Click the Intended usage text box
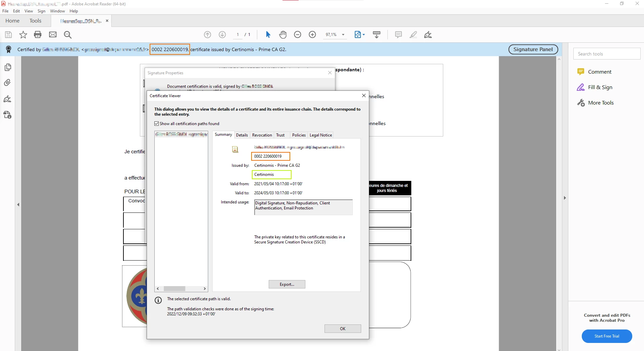 click(303, 207)
